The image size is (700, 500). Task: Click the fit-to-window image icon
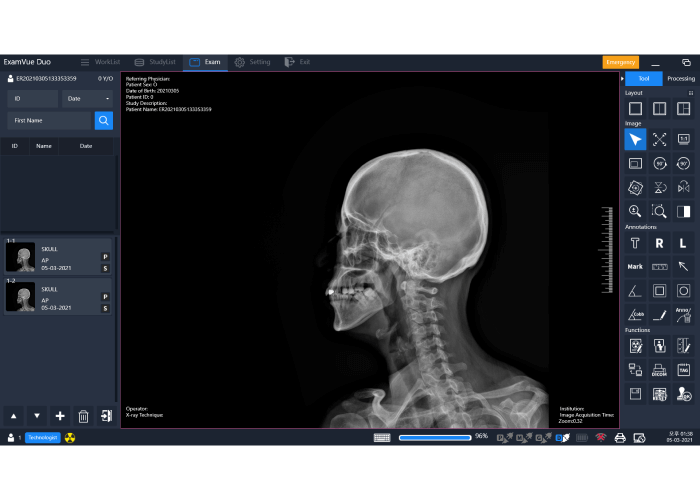[x=659, y=139]
